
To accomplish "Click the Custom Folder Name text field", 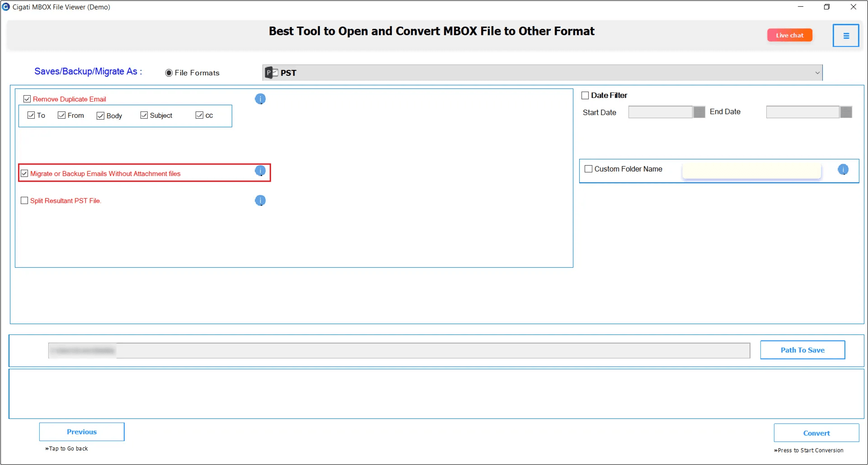I will coord(751,171).
